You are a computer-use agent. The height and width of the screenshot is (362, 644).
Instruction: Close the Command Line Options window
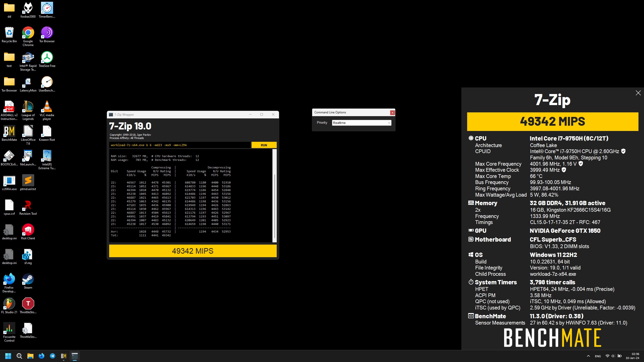click(x=392, y=113)
